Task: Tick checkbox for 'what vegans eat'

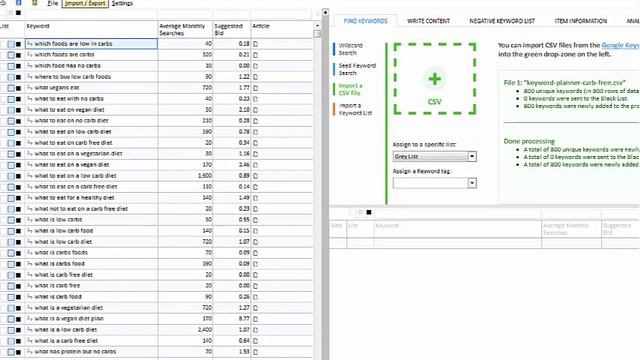Action: 11,88
